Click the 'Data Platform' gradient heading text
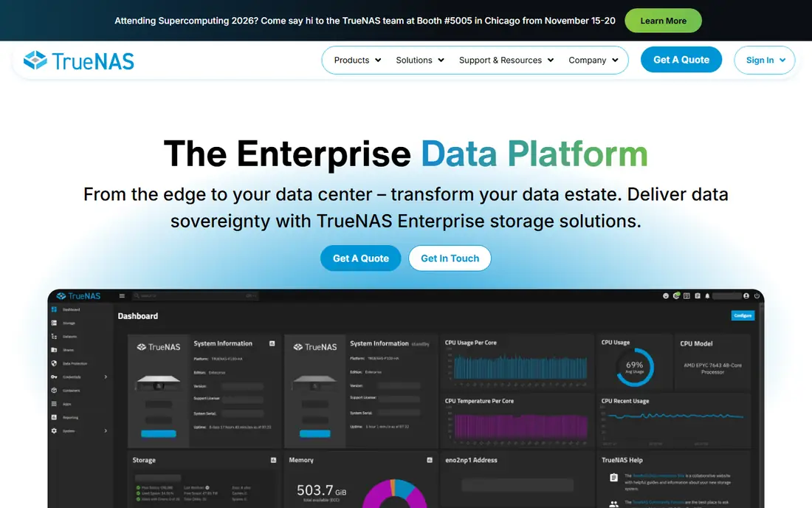 point(534,154)
